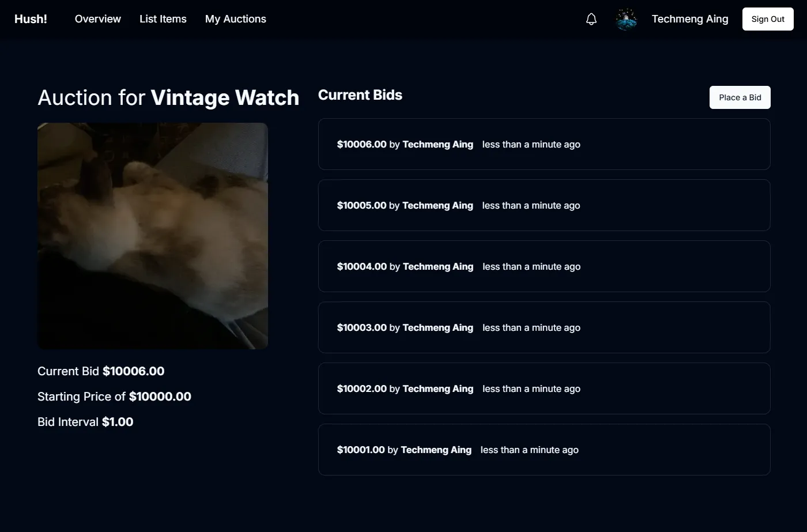Click the Auction for Vintage Watch title
This screenshot has width=807, height=532.
168,98
